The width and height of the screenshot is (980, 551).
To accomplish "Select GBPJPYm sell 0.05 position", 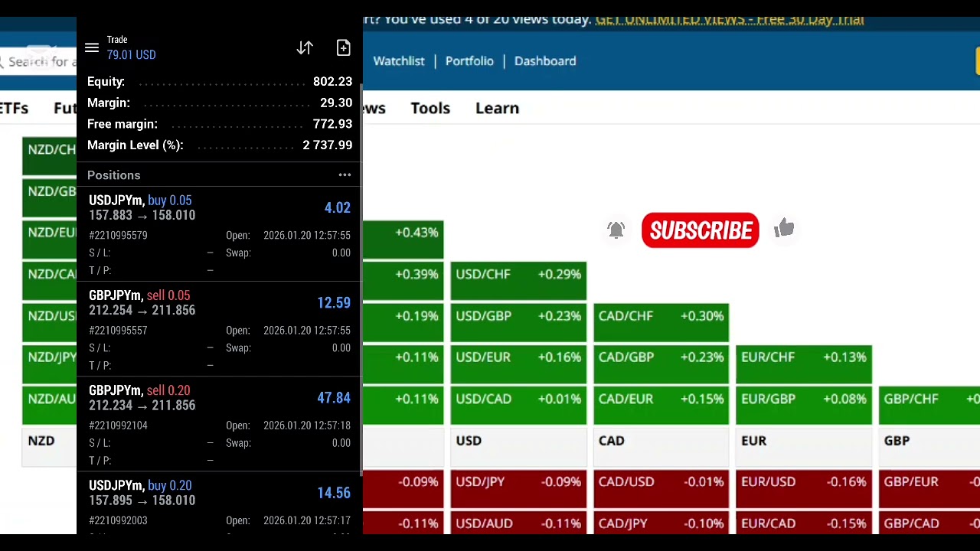I will [x=219, y=329].
